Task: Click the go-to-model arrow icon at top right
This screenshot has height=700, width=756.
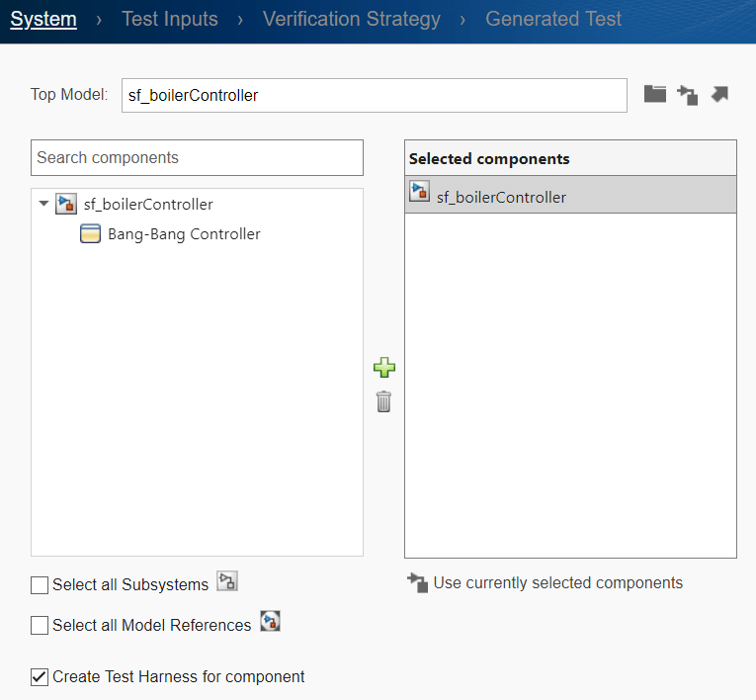Action: click(x=719, y=95)
